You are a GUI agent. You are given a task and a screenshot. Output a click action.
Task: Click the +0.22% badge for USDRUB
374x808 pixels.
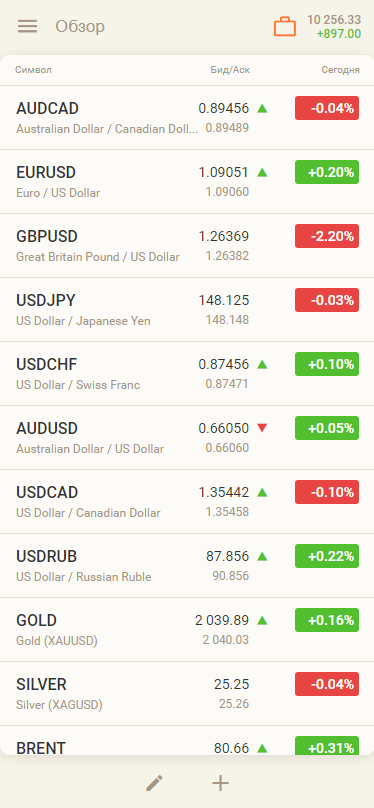tap(327, 556)
